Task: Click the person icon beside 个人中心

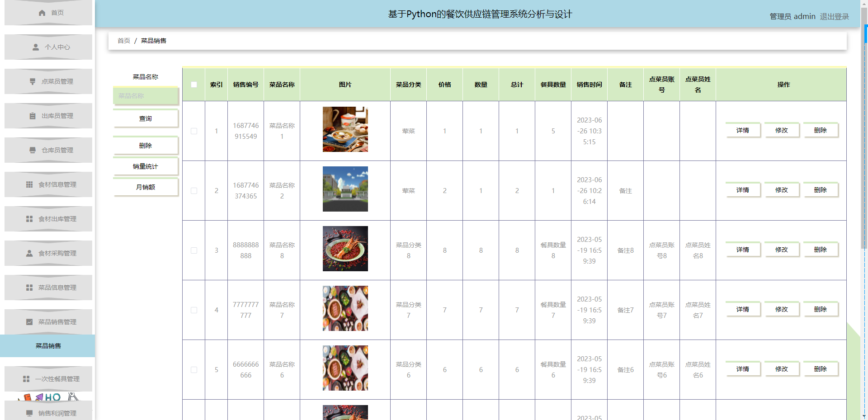Action: 36,47
